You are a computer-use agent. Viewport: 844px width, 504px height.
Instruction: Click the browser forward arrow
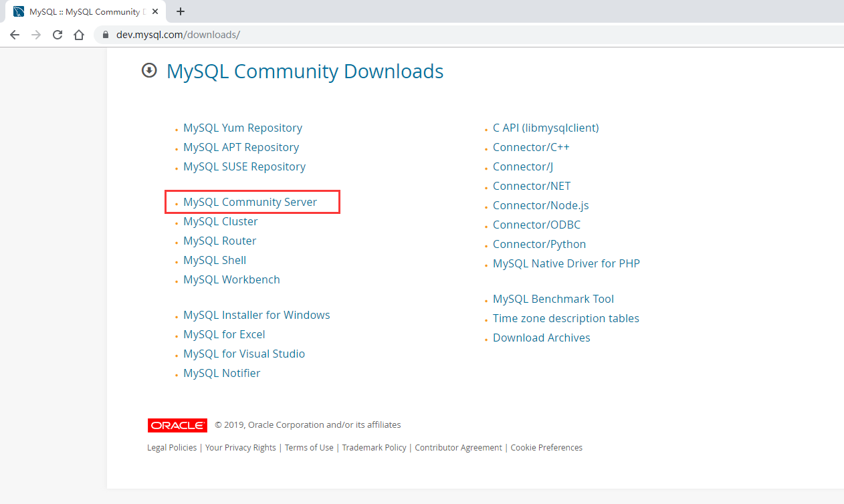pos(36,35)
